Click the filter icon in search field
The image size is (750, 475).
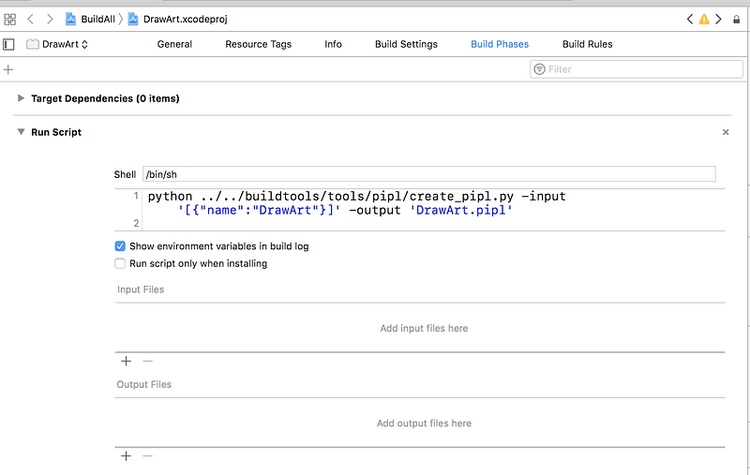(540, 69)
